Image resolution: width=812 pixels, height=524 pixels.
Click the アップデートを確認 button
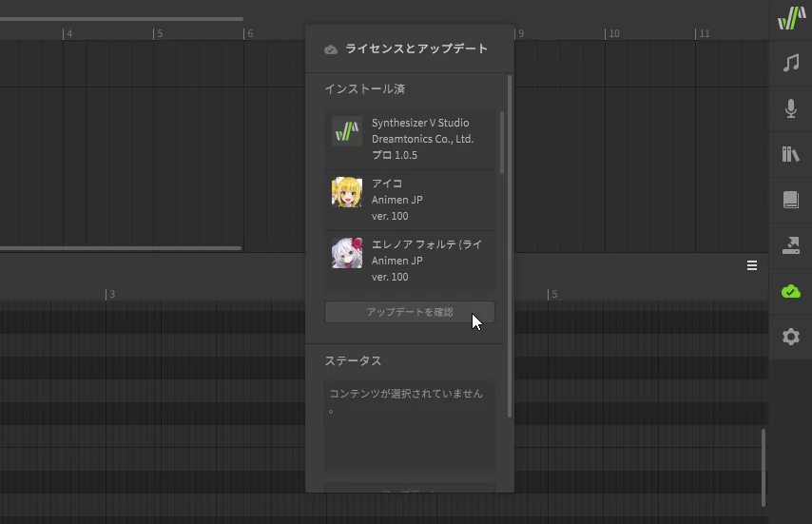point(410,312)
